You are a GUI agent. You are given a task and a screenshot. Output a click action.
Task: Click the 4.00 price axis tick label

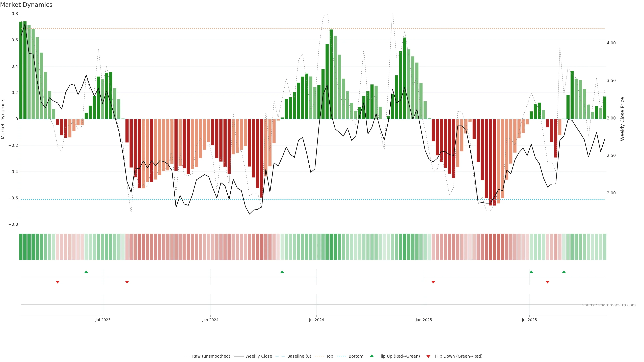pos(611,43)
